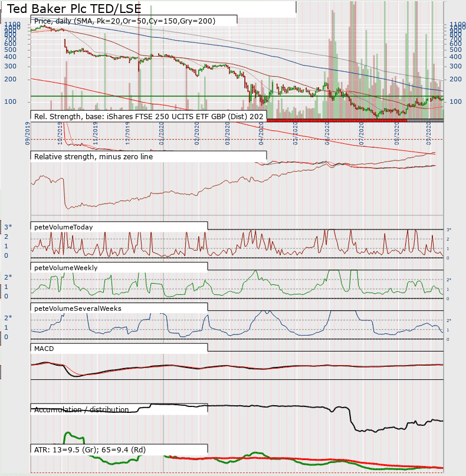Click the '3*' scale label beside peteVolumeToday
466x476 pixels.
pyautogui.click(x=8, y=226)
